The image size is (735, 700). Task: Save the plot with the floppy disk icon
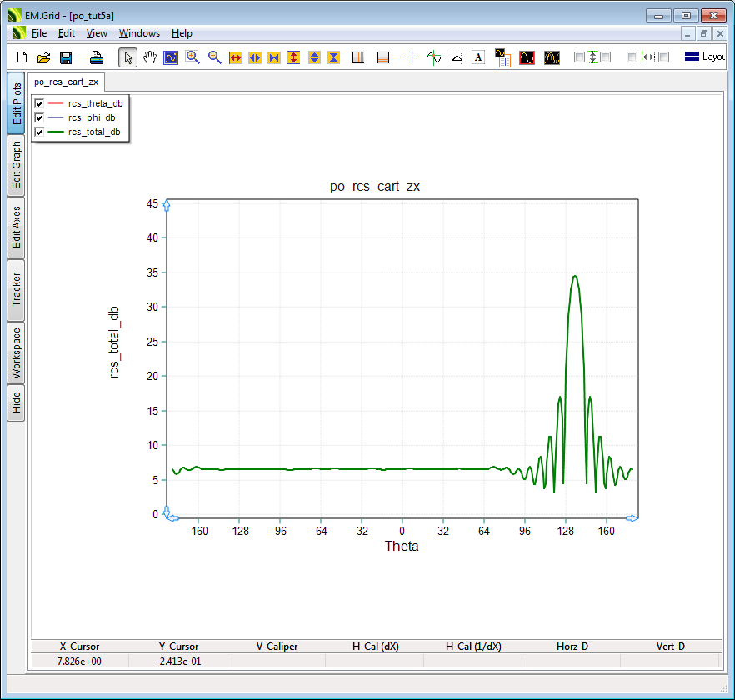(x=66, y=57)
